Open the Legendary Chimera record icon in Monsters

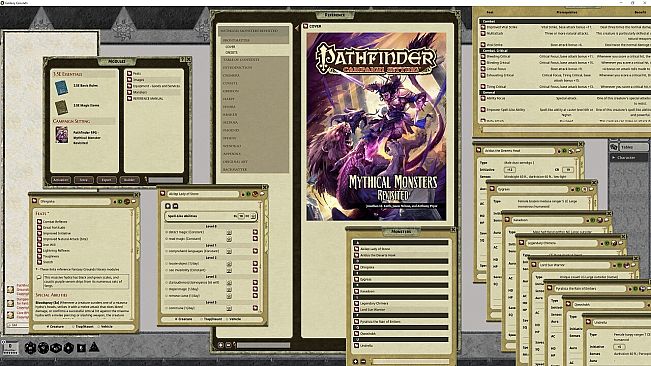[x=356, y=303]
